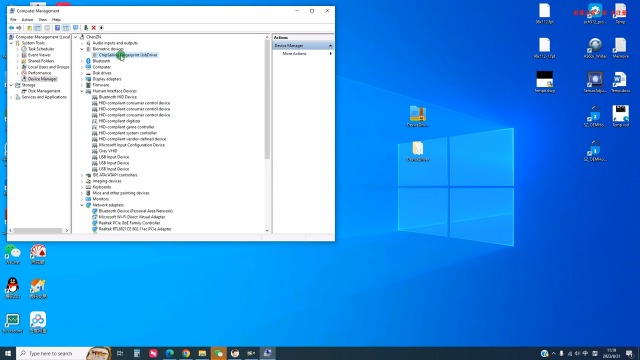Expand the Firmware category
The image size is (640, 360).
(82, 85)
